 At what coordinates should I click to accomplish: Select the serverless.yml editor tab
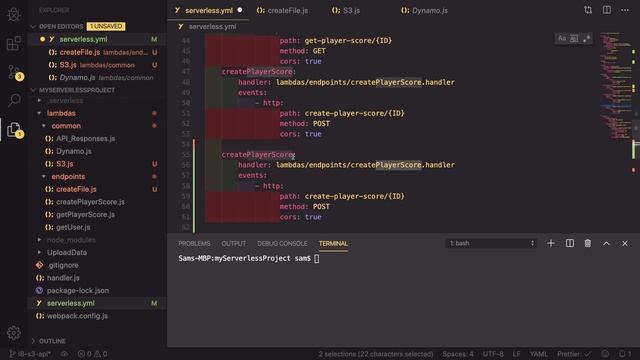[x=209, y=10]
